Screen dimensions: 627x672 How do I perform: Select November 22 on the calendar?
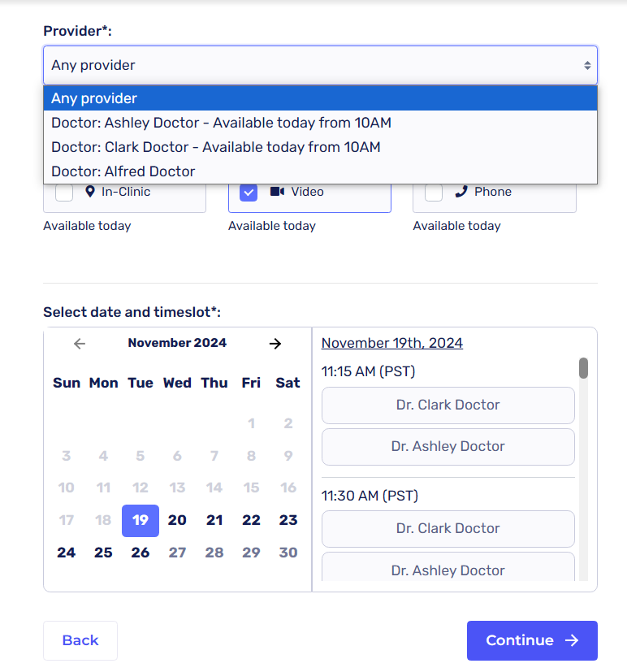click(x=251, y=520)
